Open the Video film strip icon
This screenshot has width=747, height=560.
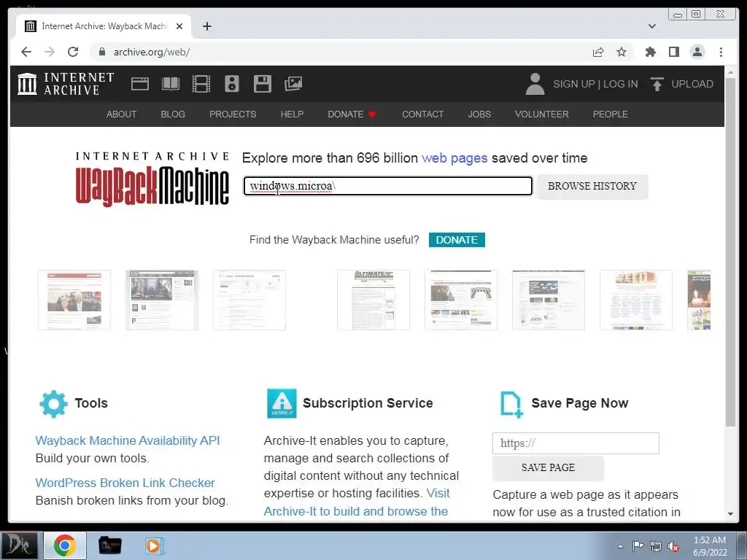201,84
